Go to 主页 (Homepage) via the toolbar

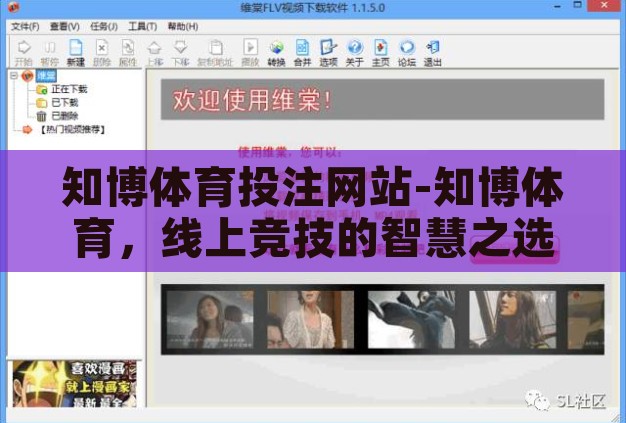380,52
